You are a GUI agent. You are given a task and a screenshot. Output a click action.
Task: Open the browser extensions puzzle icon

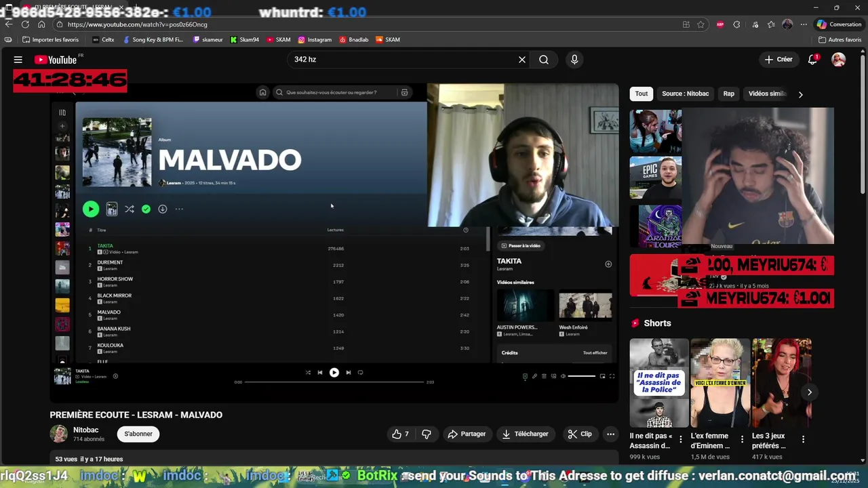click(736, 24)
